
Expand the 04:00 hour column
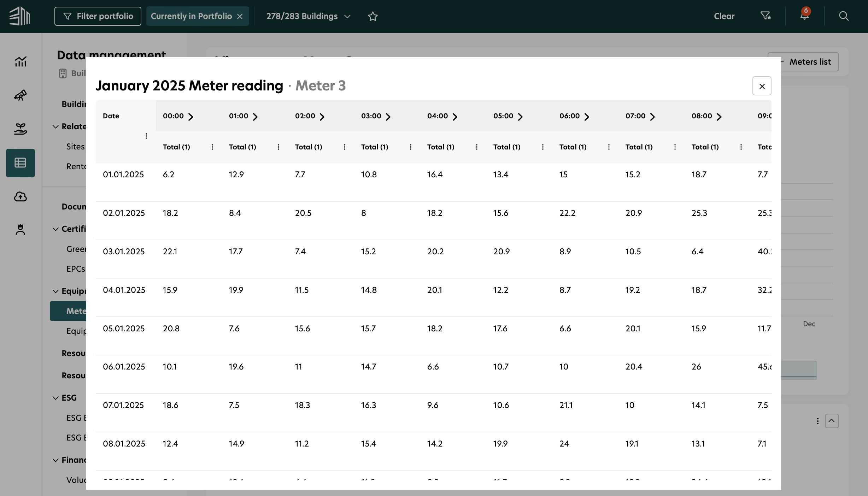pyautogui.click(x=455, y=117)
